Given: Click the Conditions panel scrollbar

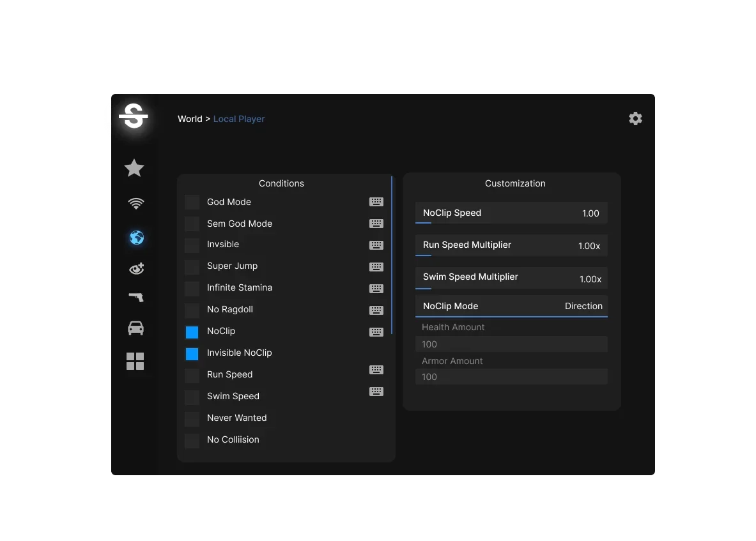Looking at the screenshot, I should pyautogui.click(x=392, y=255).
